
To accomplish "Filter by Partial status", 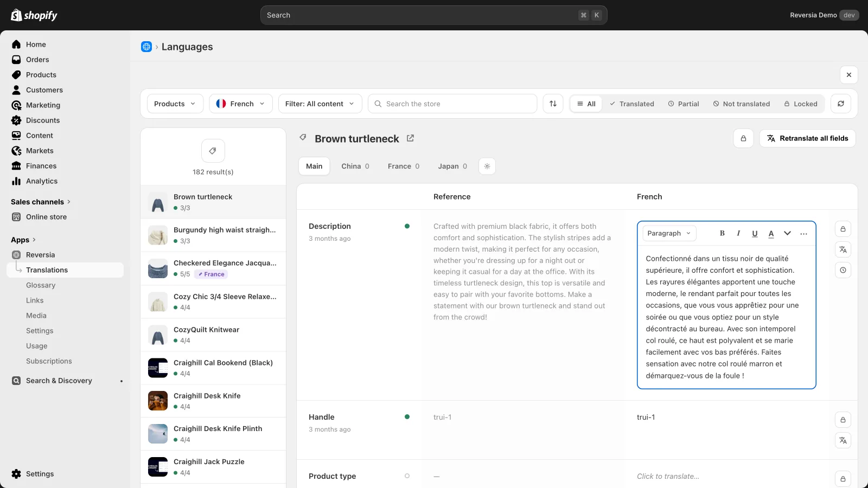I will pos(684,104).
